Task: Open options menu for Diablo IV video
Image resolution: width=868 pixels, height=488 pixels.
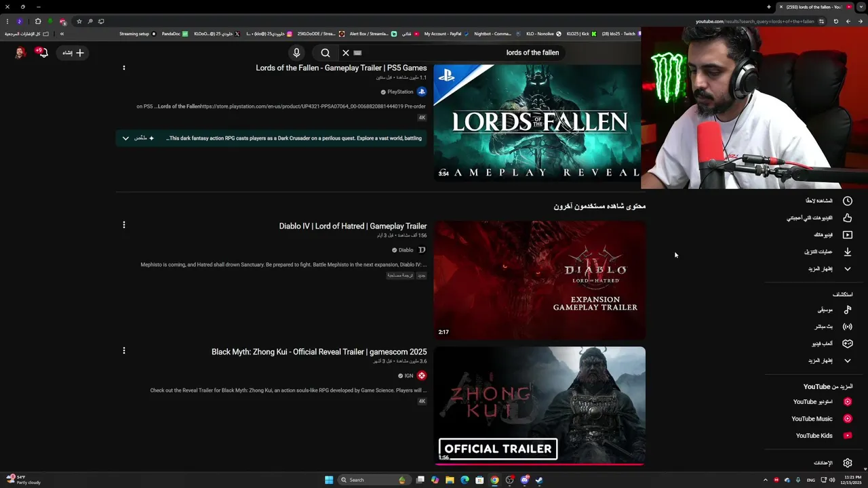Action: 123,225
